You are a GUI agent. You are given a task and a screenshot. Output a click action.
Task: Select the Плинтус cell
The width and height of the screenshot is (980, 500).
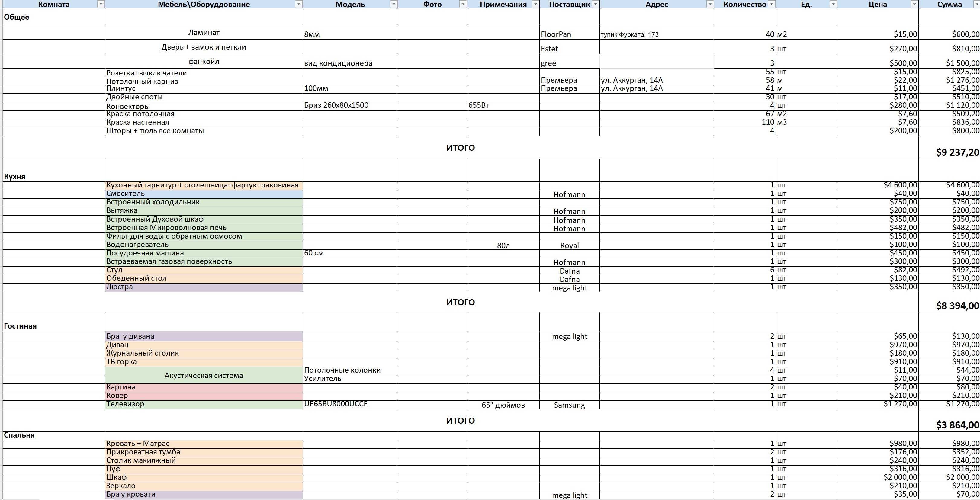(x=204, y=89)
